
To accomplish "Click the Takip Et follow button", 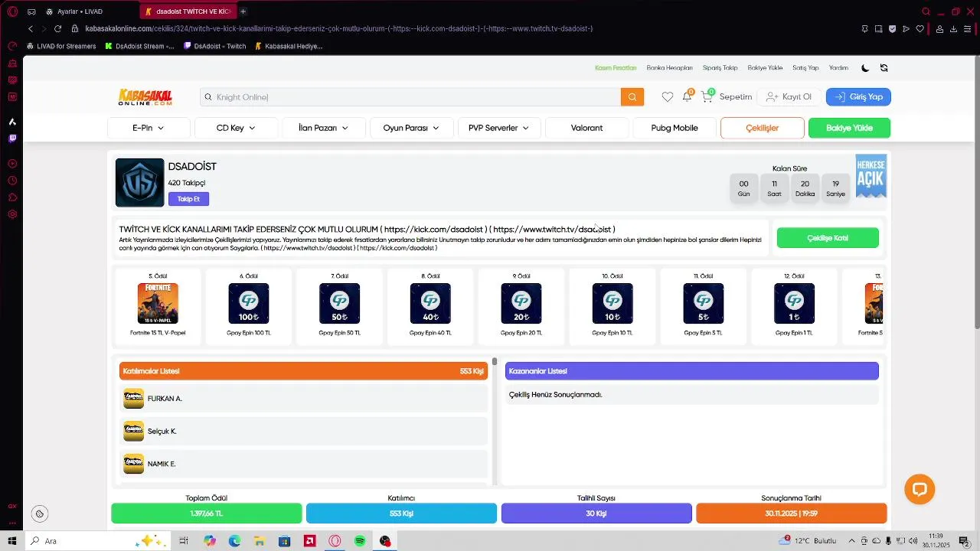I will [188, 199].
